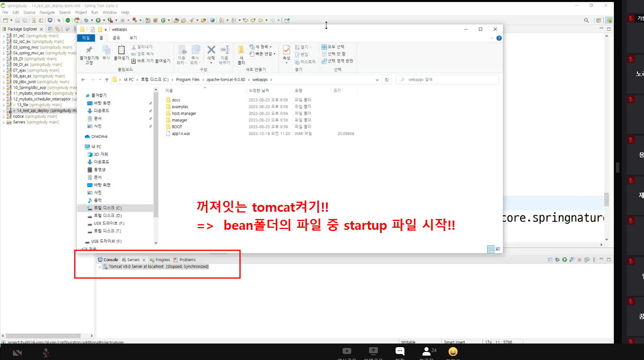
Task: Click the Debug bug icon in STS toolbar
Action: click(x=86, y=20)
